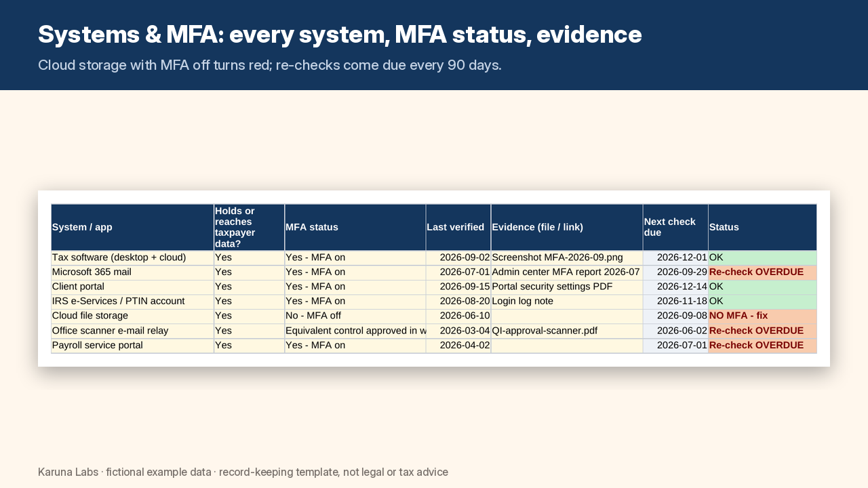Select the next check date 2026-11-18

[675, 302]
